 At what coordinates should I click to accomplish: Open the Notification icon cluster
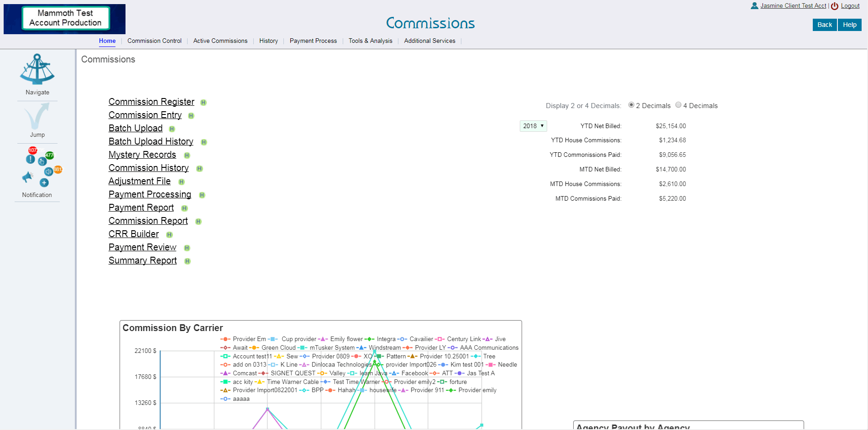(x=39, y=166)
